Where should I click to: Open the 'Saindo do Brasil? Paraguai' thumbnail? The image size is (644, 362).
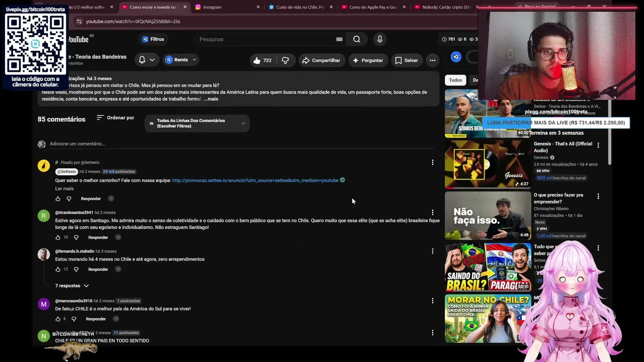pos(488,267)
